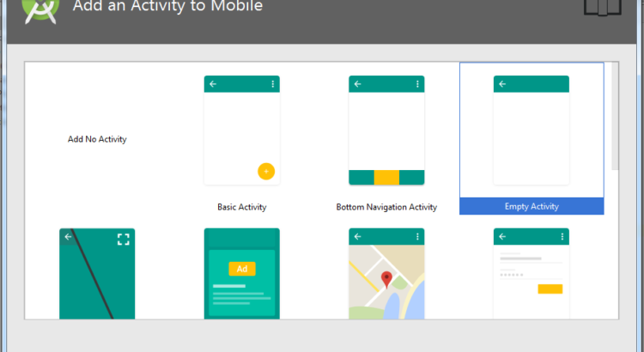Choose the Basic Activity template thumbnail
The image size is (644, 352).
(241, 130)
